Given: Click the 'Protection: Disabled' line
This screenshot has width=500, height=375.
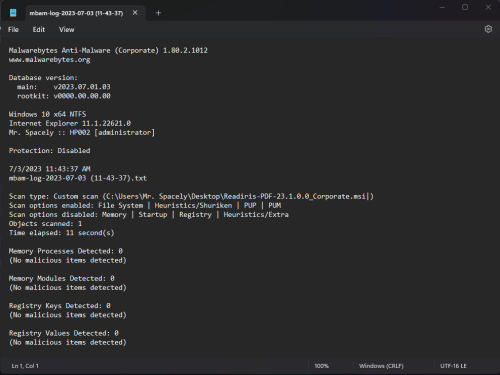Looking at the screenshot, I should (49, 151).
